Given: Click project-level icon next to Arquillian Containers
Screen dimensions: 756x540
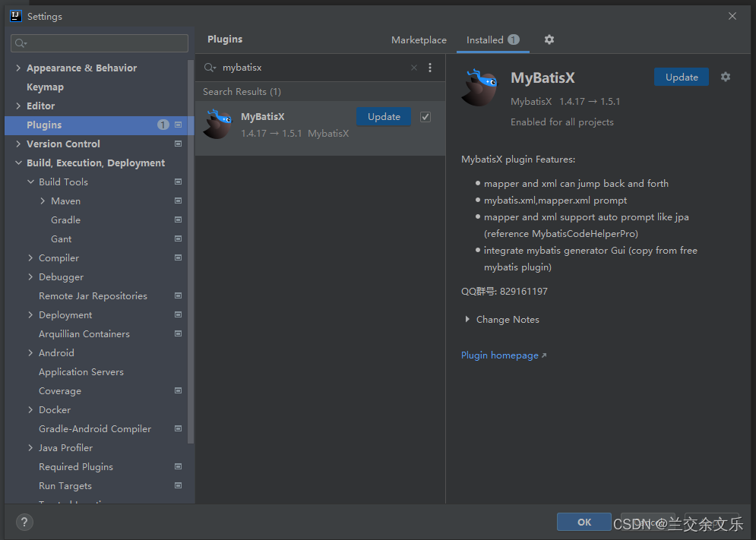Looking at the screenshot, I should coord(178,333).
